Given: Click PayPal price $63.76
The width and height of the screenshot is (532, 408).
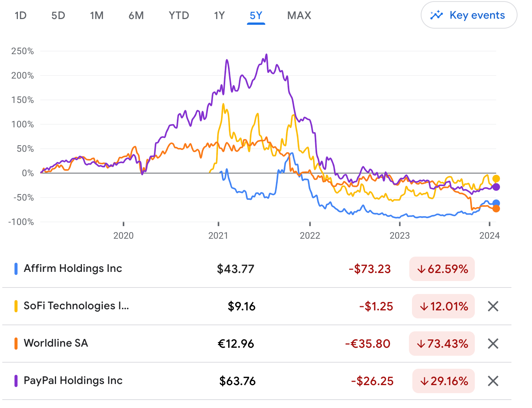Looking at the screenshot, I should [x=237, y=381].
